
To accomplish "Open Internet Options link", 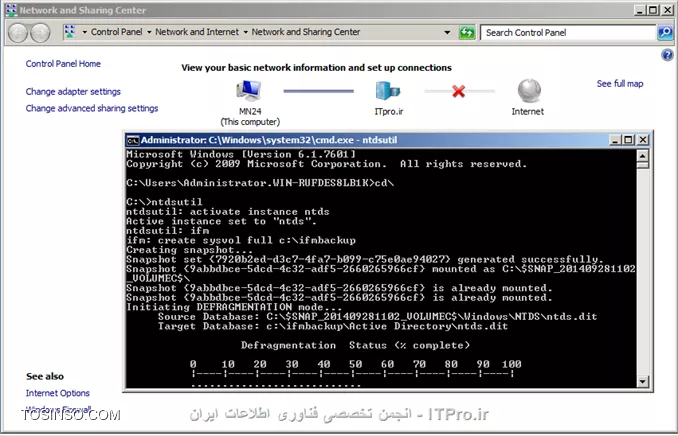I will coord(58,393).
